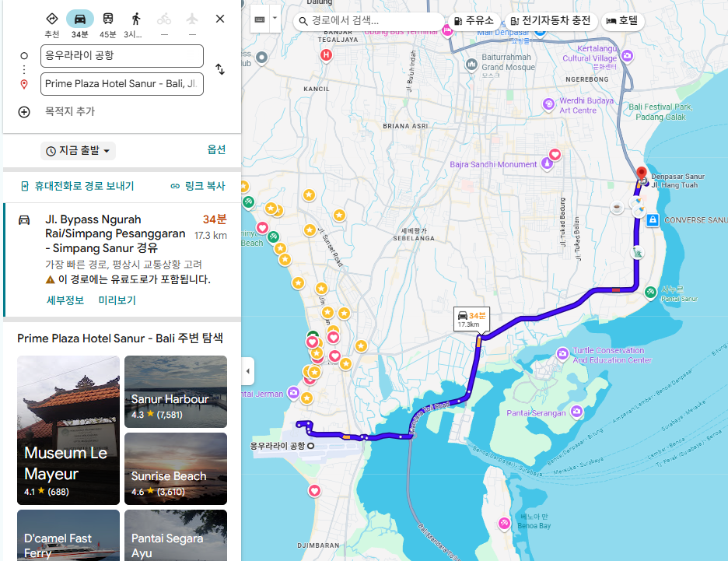Viewport: 728px width, 561px height.
Task: Expand the input tools dropdown arrow
Action: (275, 19)
